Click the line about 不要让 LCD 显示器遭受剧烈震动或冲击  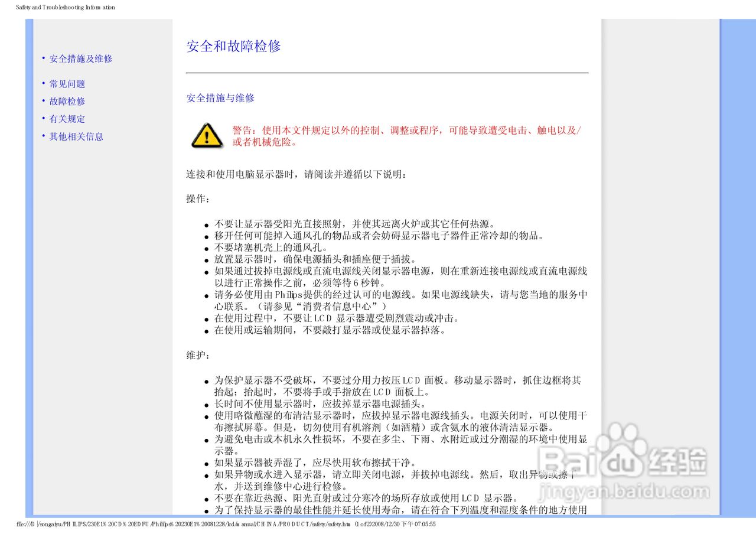pos(337,318)
